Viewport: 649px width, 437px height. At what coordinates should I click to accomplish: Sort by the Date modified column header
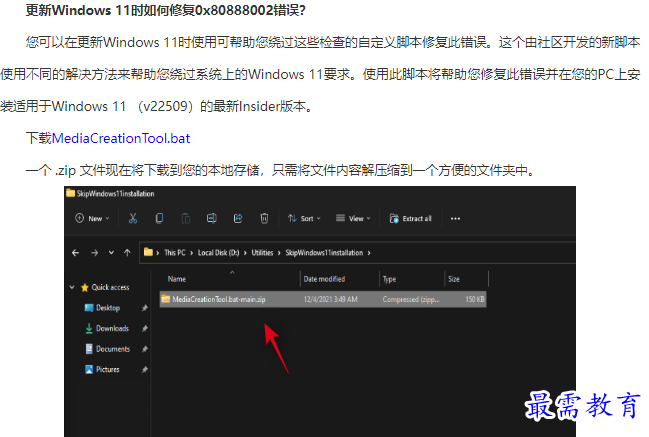pyautogui.click(x=324, y=279)
